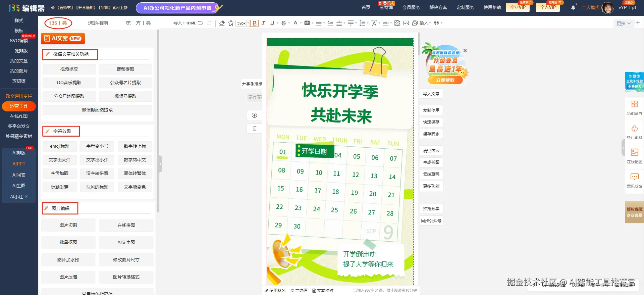Screen dimensions: 644x295
Task: Toggle bold formatting
Action: (x=255, y=23)
